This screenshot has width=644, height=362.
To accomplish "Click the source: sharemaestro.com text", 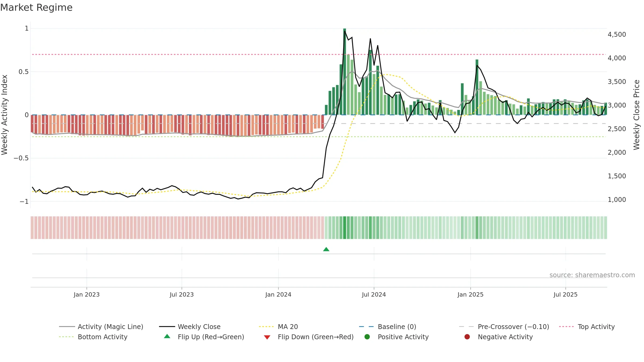I will tap(592, 275).
